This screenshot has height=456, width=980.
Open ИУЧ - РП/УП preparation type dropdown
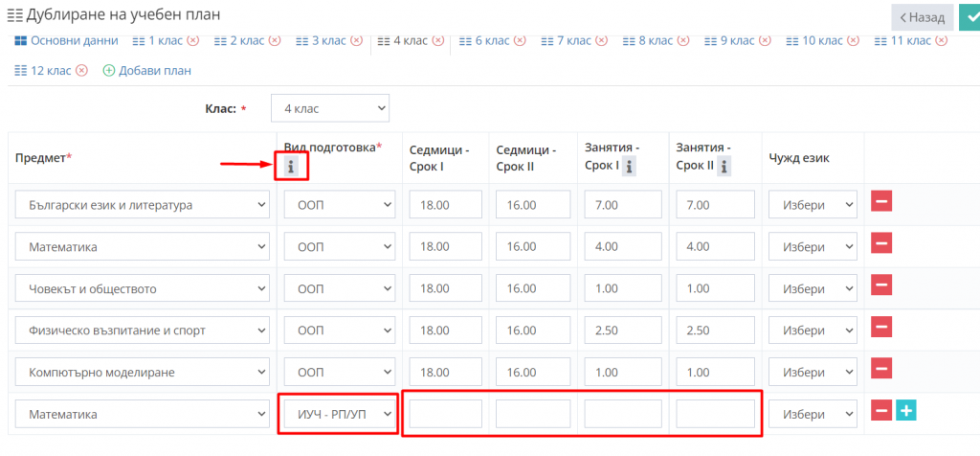[339, 414]
